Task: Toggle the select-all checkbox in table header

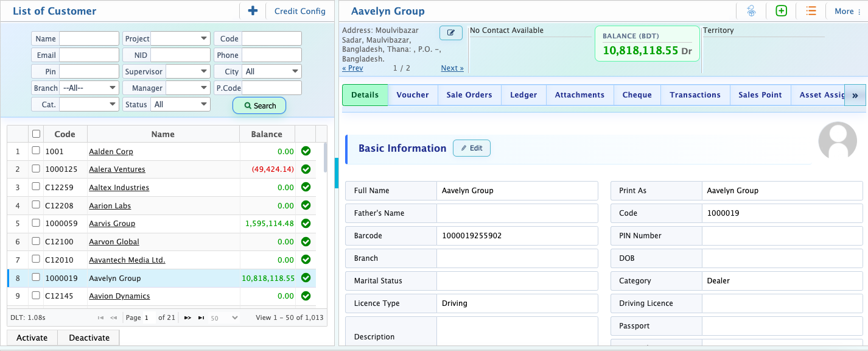Action: [36, 134]
